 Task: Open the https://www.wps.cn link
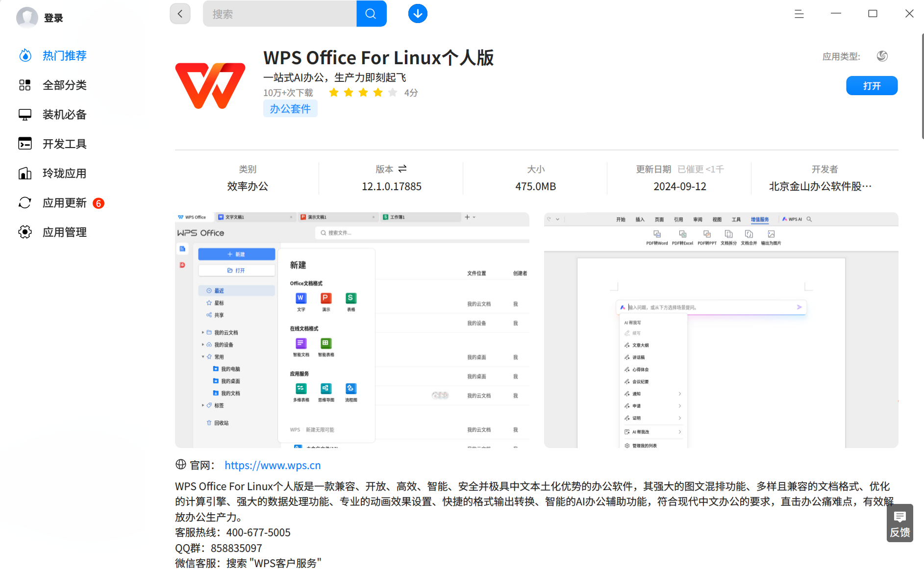[x=273, y=465]
